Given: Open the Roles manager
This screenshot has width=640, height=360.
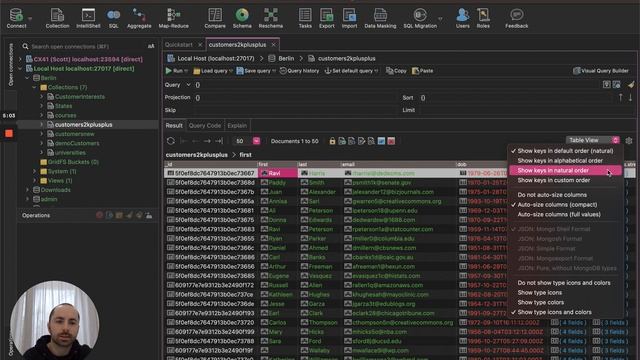Looking at the screenshot, I should pos(483,18).
